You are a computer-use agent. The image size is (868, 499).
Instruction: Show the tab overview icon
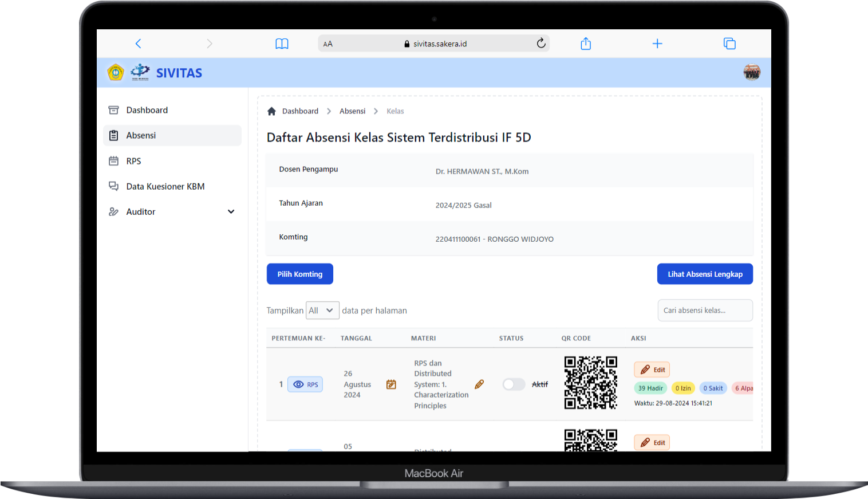[729, 44]
